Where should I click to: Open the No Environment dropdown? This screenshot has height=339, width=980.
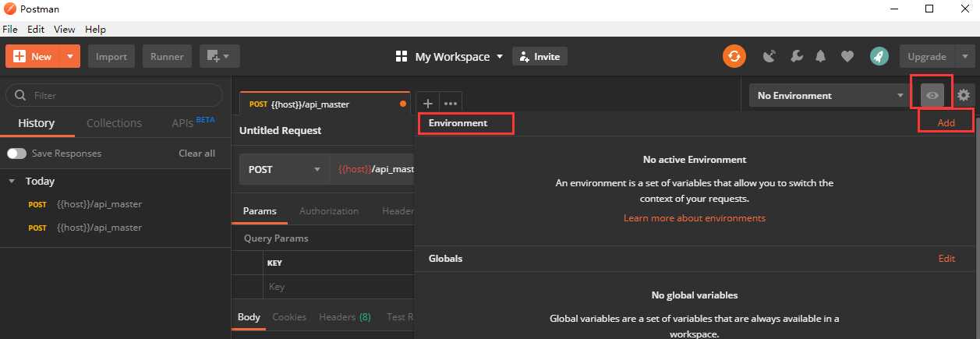point(830,95)
